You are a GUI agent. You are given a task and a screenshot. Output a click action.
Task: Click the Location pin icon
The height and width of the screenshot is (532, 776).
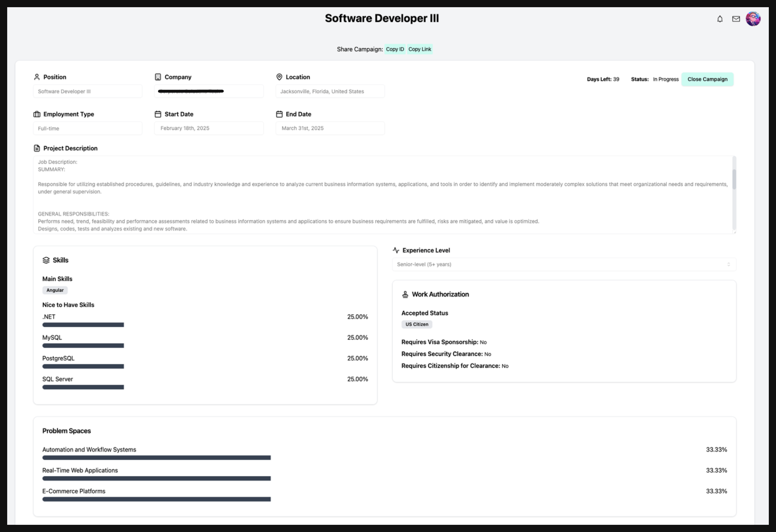pyautogui.click(x=279, y=77)
